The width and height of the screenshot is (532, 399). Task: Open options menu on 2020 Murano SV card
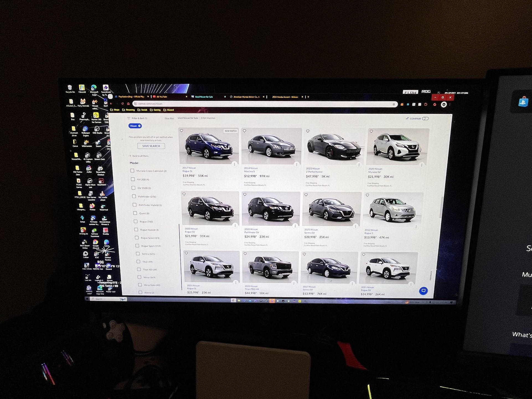[x=422, y=165]
